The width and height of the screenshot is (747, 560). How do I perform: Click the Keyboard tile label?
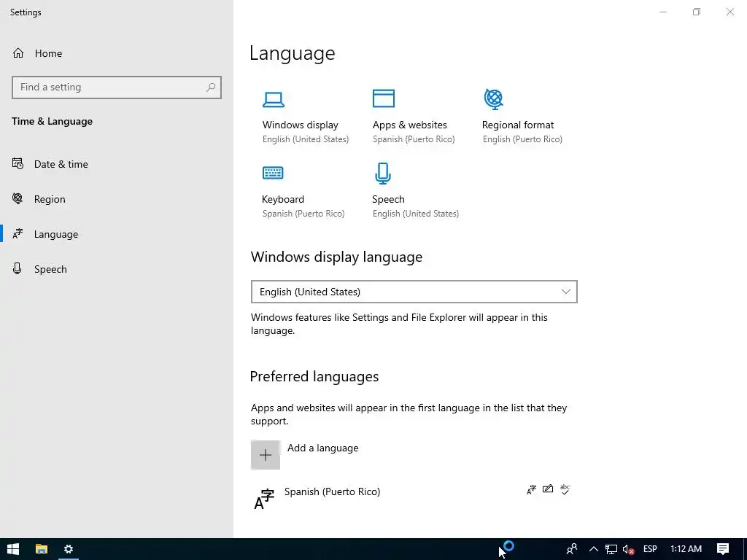pos(283,199)
